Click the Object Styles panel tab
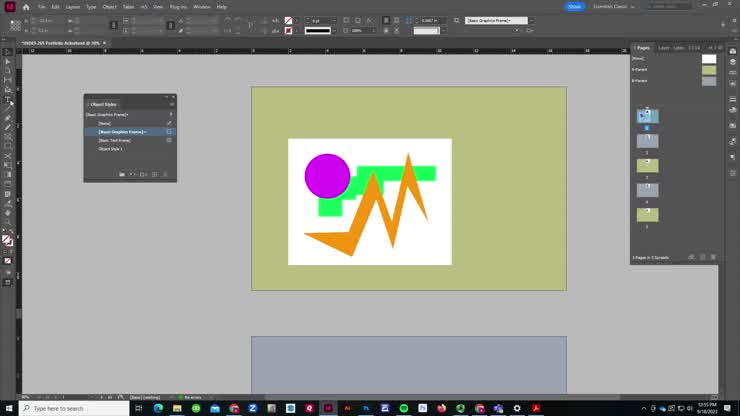Viewport: 740px width, 416px height. [103, 104]
